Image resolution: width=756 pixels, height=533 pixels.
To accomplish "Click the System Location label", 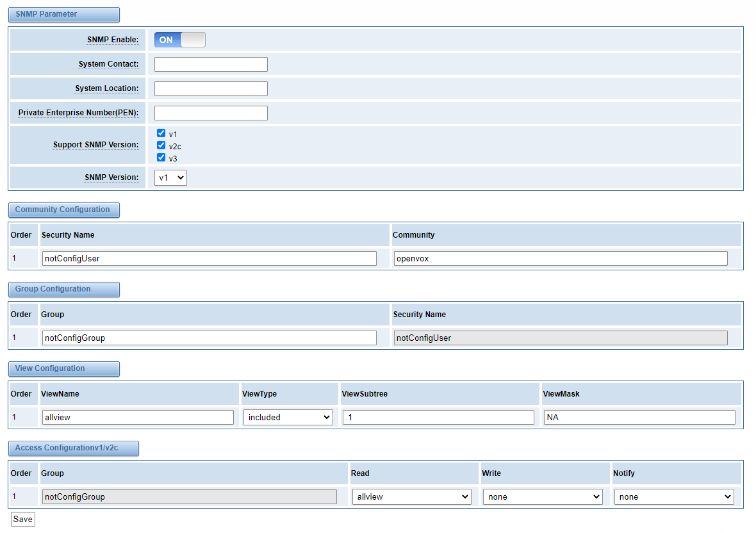I will point(106,88).
